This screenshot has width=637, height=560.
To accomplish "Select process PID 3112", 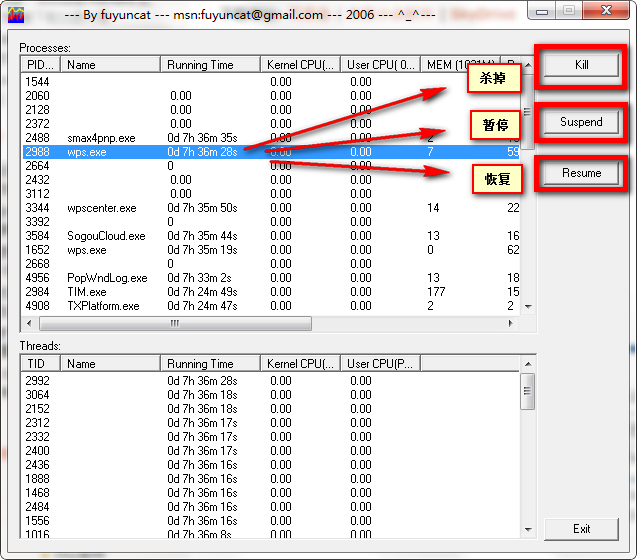I will click(x=271, y=194).
